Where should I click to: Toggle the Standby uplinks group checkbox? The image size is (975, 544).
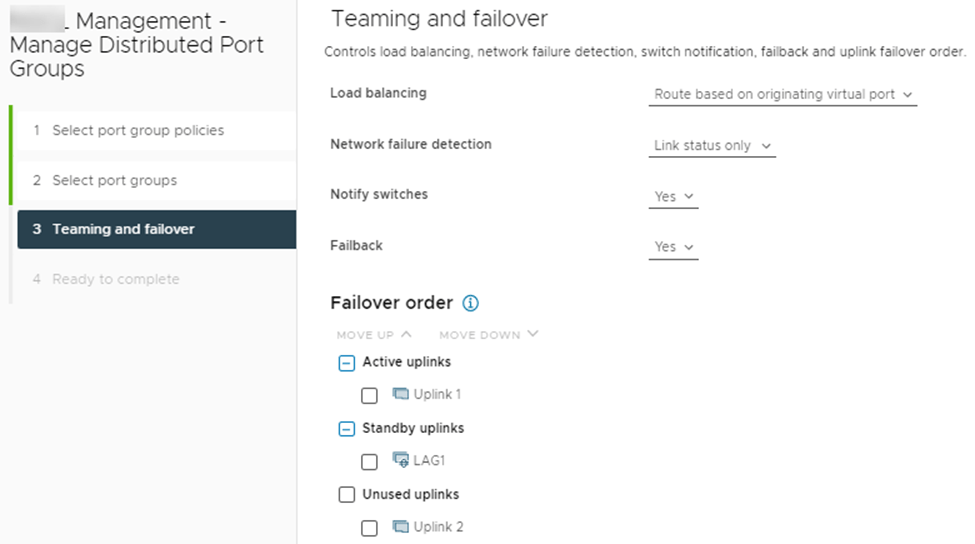(x=347, y=429)
